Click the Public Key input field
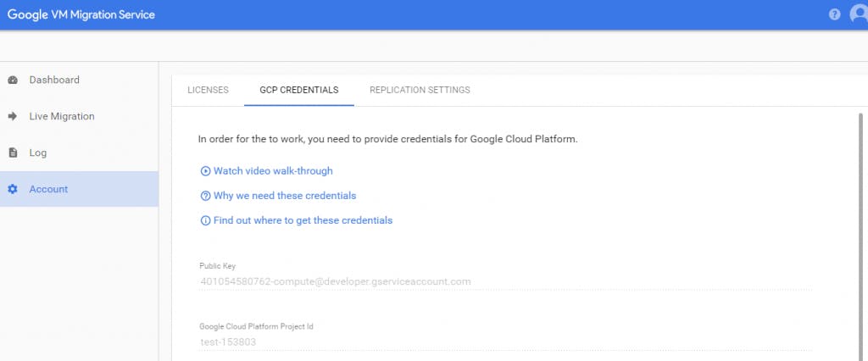This screenshot has height=361, width=868. coord(505,281)
